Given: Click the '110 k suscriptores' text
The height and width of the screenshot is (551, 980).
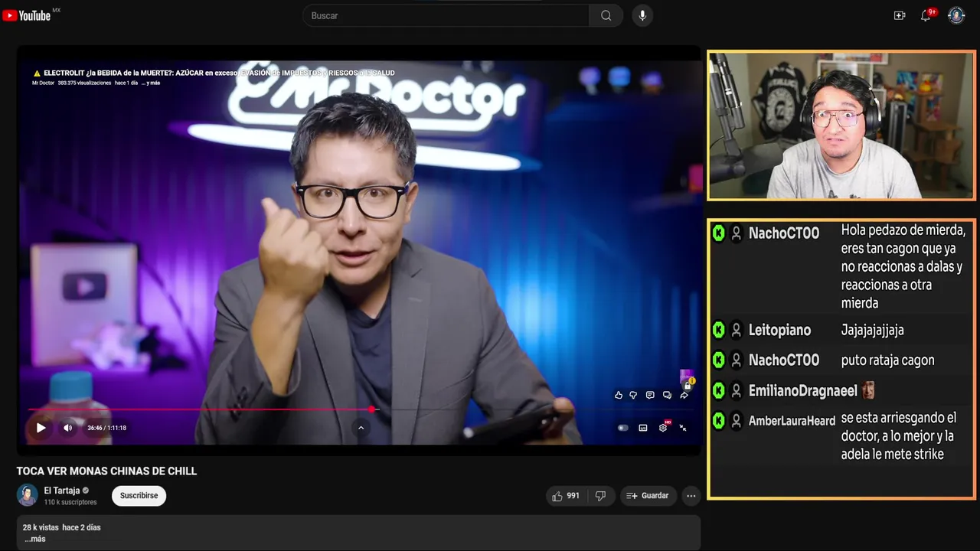Looking at the screenshot, I should click(70, 502).
